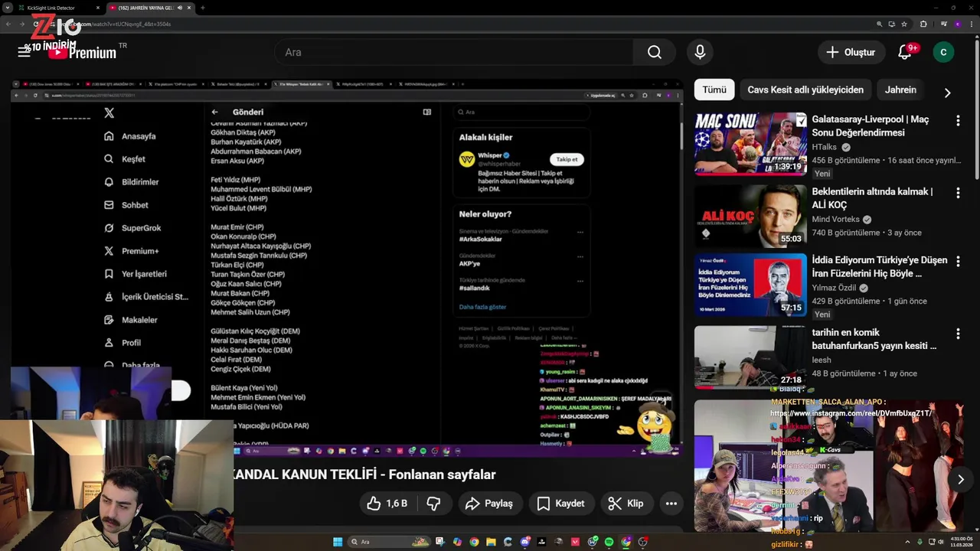Open the instagram.com/reel link in chat overlay

[851, 413]
